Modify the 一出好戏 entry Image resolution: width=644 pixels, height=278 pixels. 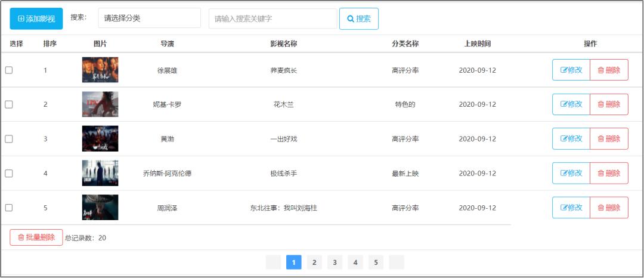tap(571, 138)
